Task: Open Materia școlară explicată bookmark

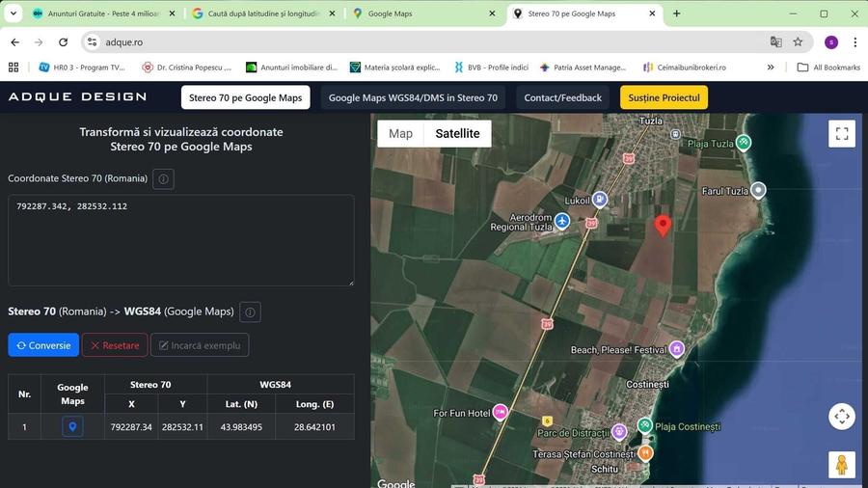Action: (394, 68)
